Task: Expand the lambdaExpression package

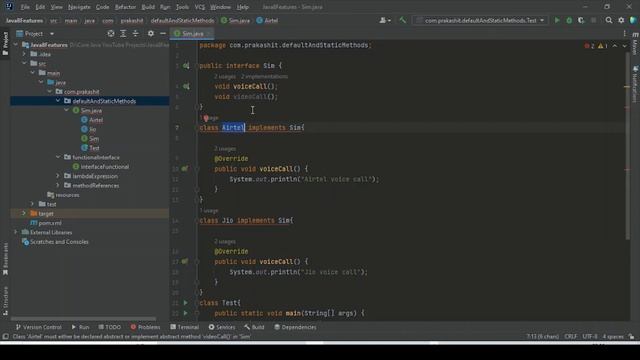Action: (58, 176)
